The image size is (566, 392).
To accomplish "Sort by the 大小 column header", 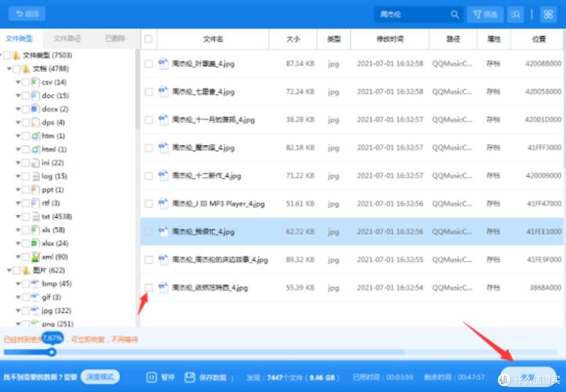I will tap(293, 39).
